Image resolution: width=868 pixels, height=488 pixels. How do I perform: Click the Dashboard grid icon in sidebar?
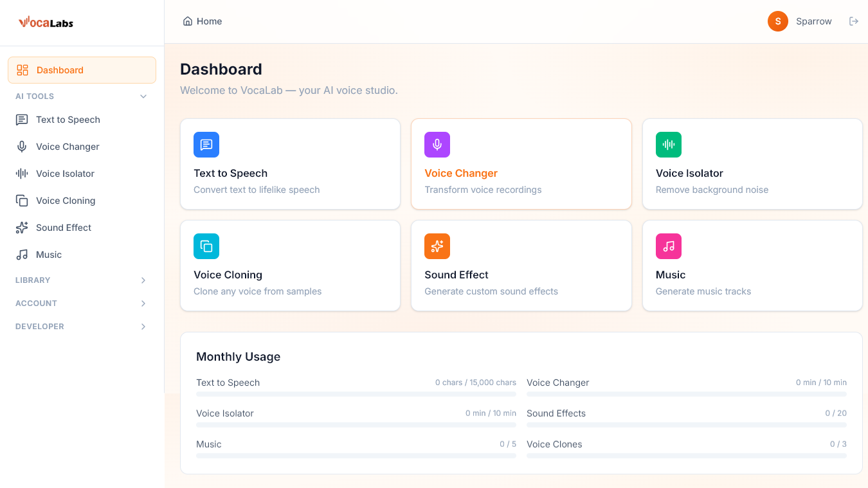pyautogui.click(x=23, y=70)
